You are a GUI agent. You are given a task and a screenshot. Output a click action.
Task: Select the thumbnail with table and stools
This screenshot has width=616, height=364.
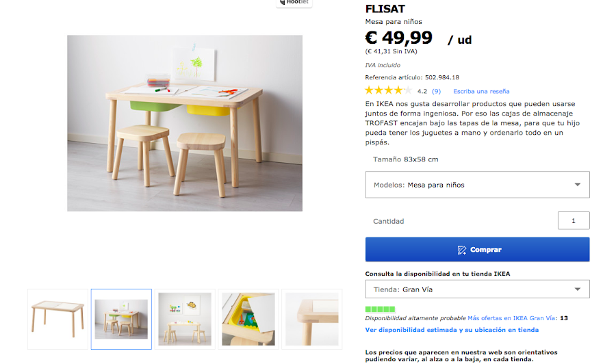pyautogui.click(x=121, y=320)
